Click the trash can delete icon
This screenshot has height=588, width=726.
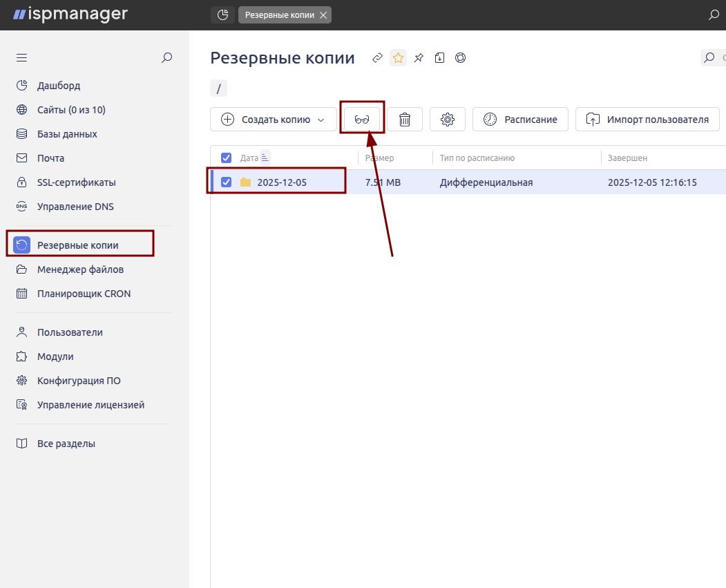coord(405,120)
